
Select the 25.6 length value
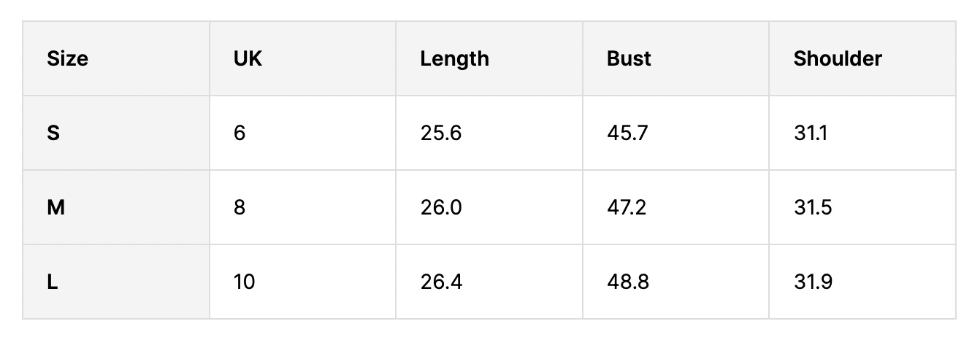pos(441,134)
